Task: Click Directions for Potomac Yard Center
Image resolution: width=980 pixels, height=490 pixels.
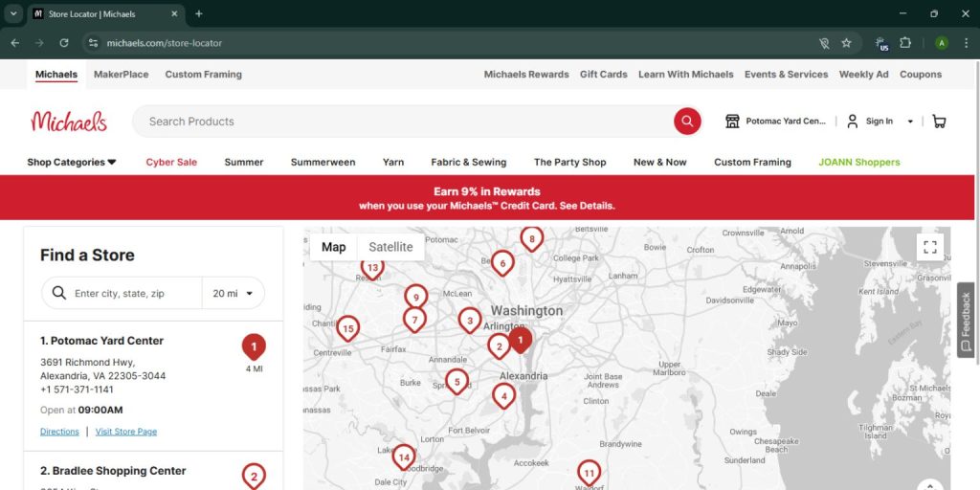Action: pyautogui.click(x=59, y=432)
